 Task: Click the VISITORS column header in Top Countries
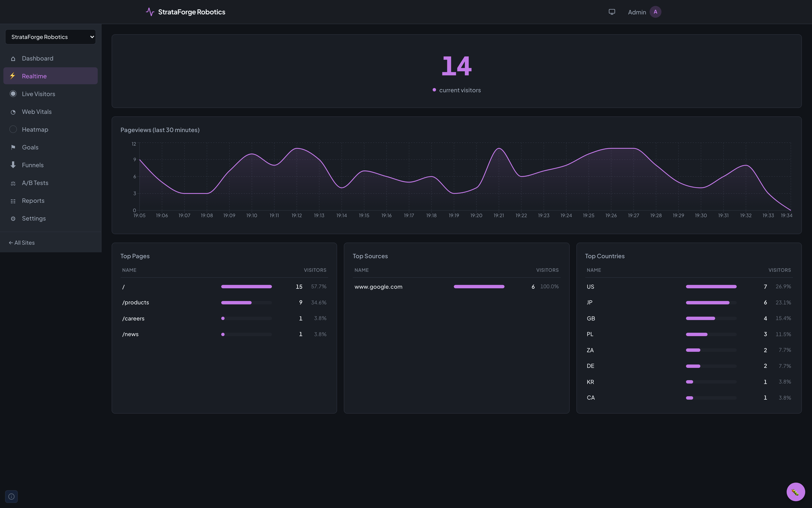[779, 270]
